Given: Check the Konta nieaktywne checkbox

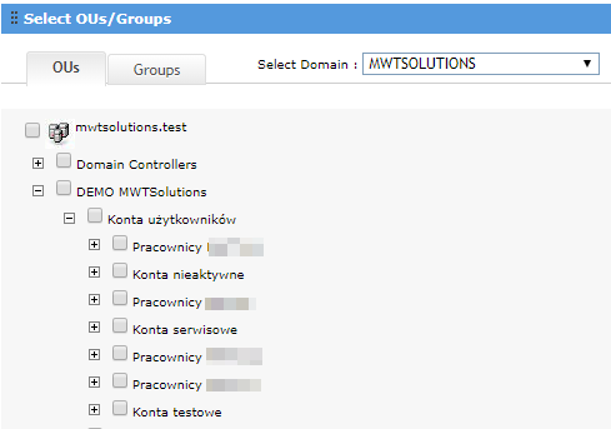Looking at the screenshot, I should coord(120,270).
